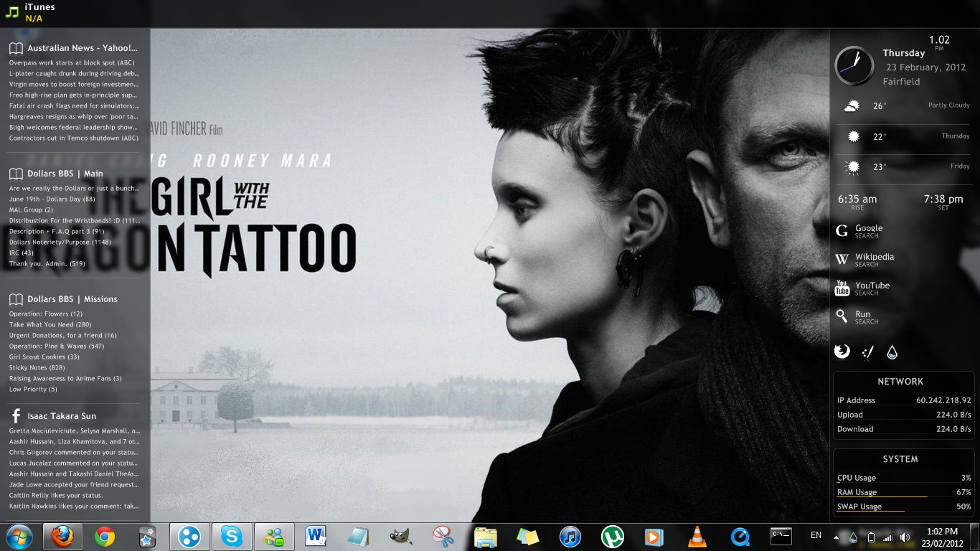The image size is (980, 551).
Task: Open Skype from the taskbar
Action: click(232, 536)
